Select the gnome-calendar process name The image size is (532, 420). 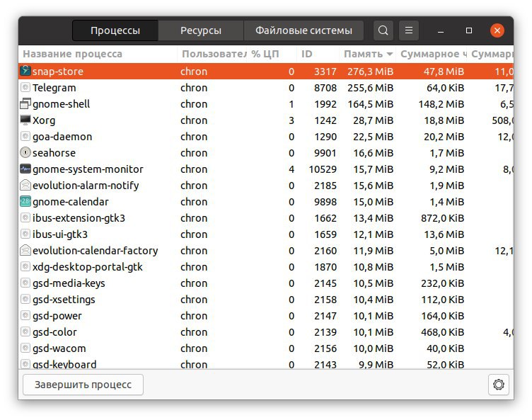[x=71, y=202]
